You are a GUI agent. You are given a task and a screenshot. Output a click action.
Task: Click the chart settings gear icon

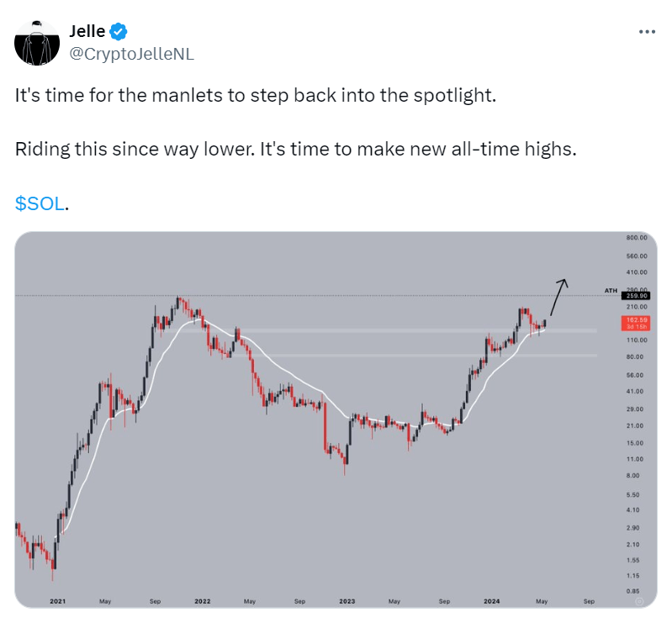click(x=638, y=602)
